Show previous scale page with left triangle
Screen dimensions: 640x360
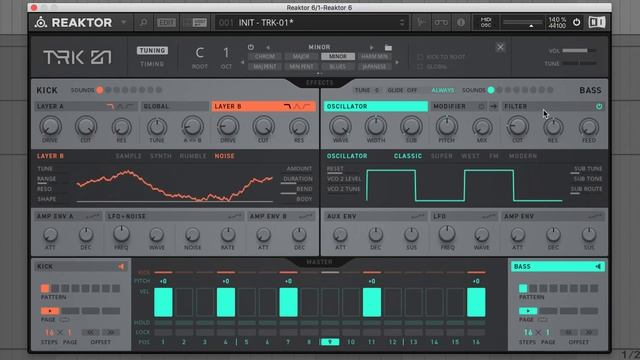tap(242, 62)
